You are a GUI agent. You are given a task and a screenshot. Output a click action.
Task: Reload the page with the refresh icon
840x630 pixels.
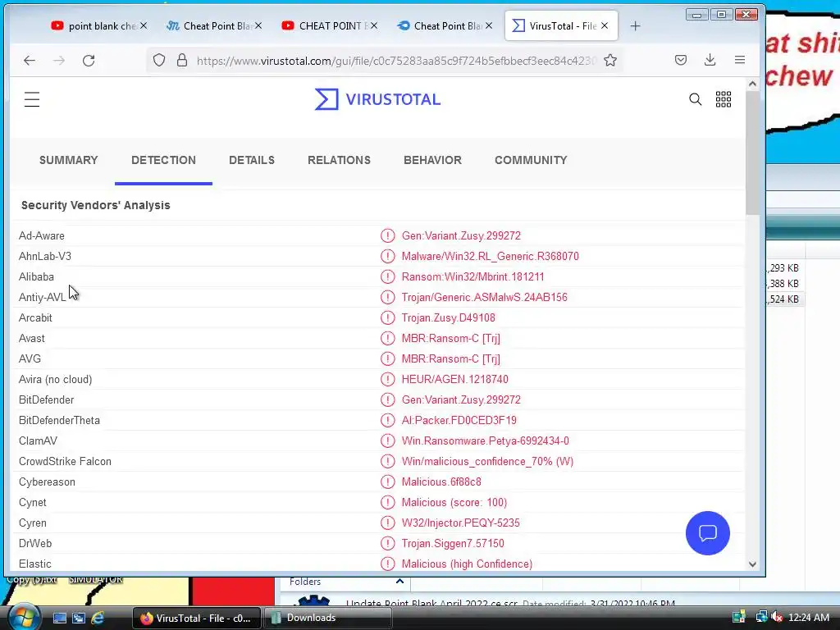89,61
